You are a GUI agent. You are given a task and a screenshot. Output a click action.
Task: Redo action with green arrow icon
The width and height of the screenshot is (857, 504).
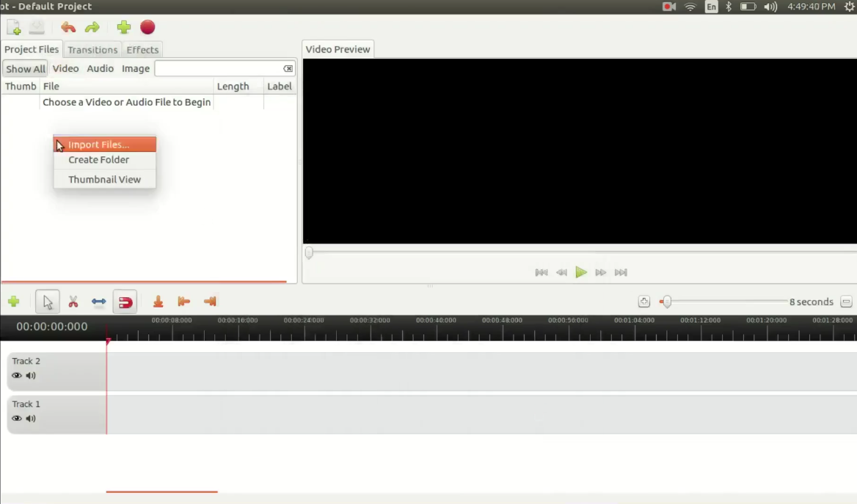(92, 27)
